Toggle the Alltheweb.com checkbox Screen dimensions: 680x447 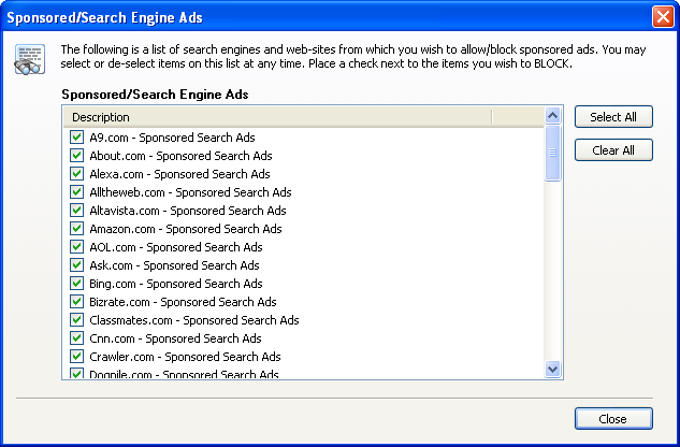point(77,192)
